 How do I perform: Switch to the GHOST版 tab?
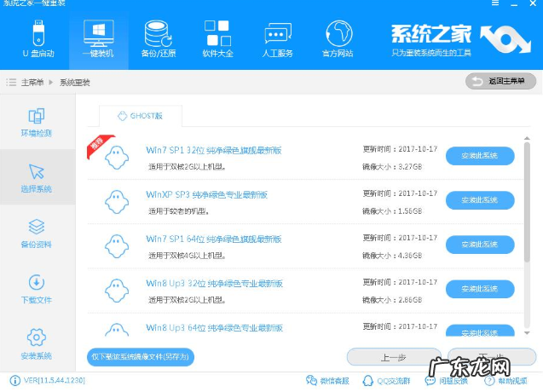click(141, 116)
